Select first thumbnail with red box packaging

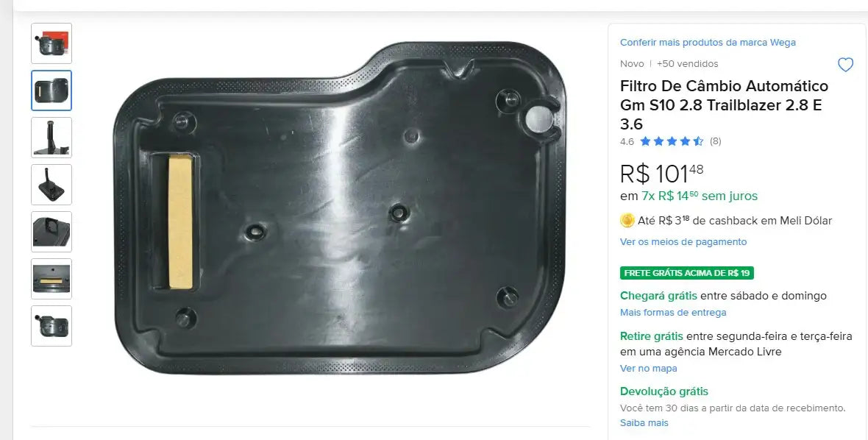click(x=51, y=43)
